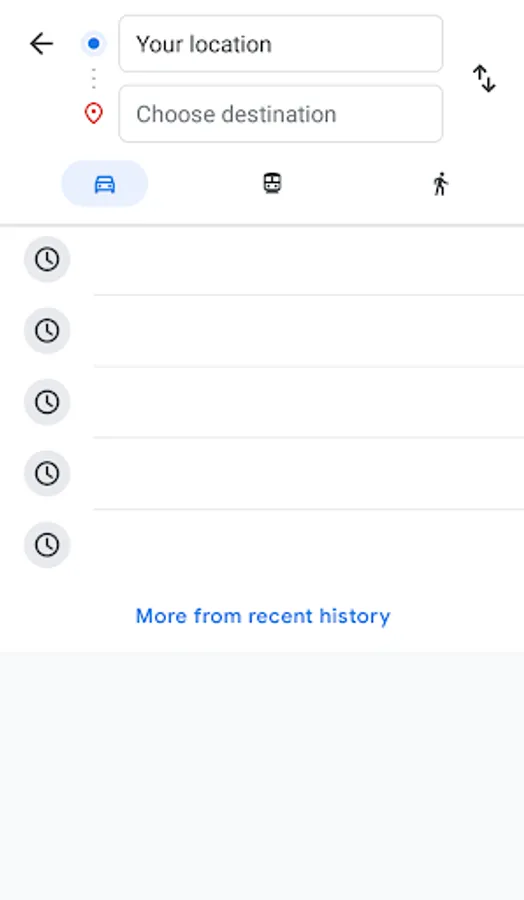524x900 pixels.
Task: Click the blue current location dot icon
Action: (94, 44)
